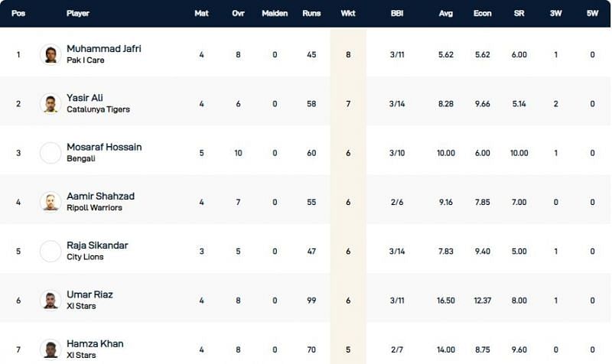Click Ripoll Warriors team name
The width and height of the screenshot is (612, 364).
coord(95,207)
